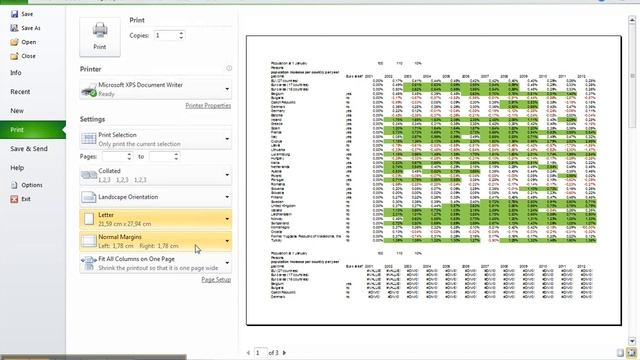Image resolution: width=640 pixels, height=360 pixels.
Task: Select New in backstage menu
Action: click(17, 111)
